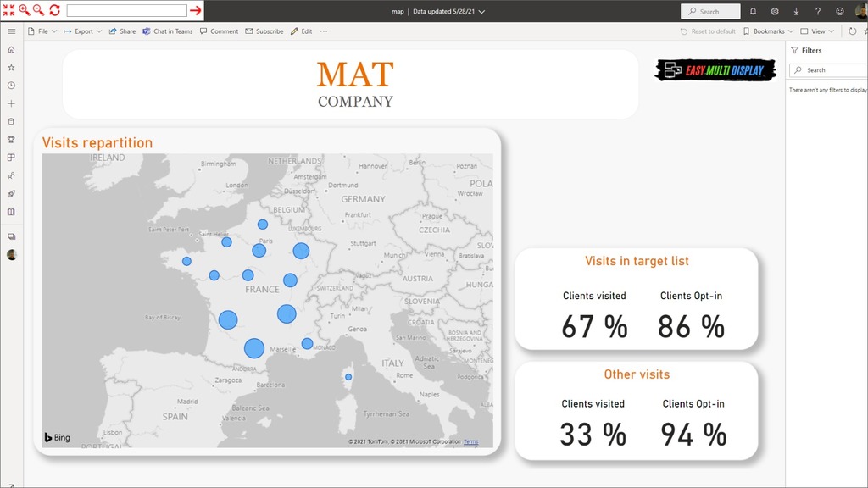Click the refresh visuals icon
Viewport: 868px width, 488px height.
click(x=853, y=31)
